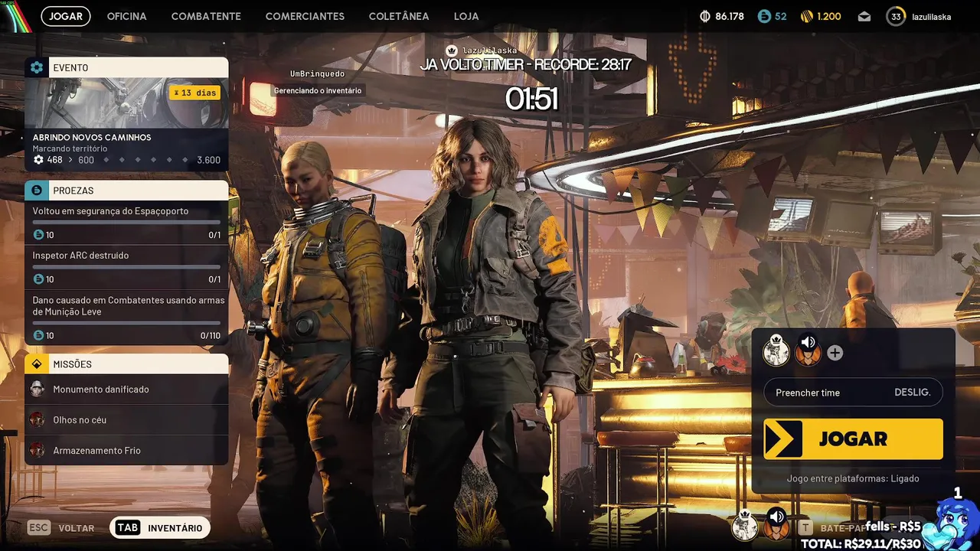Click 'Jogo entre plataformas: Ligado' text
This screenshot has height=551, width=980.
[853, 478]
